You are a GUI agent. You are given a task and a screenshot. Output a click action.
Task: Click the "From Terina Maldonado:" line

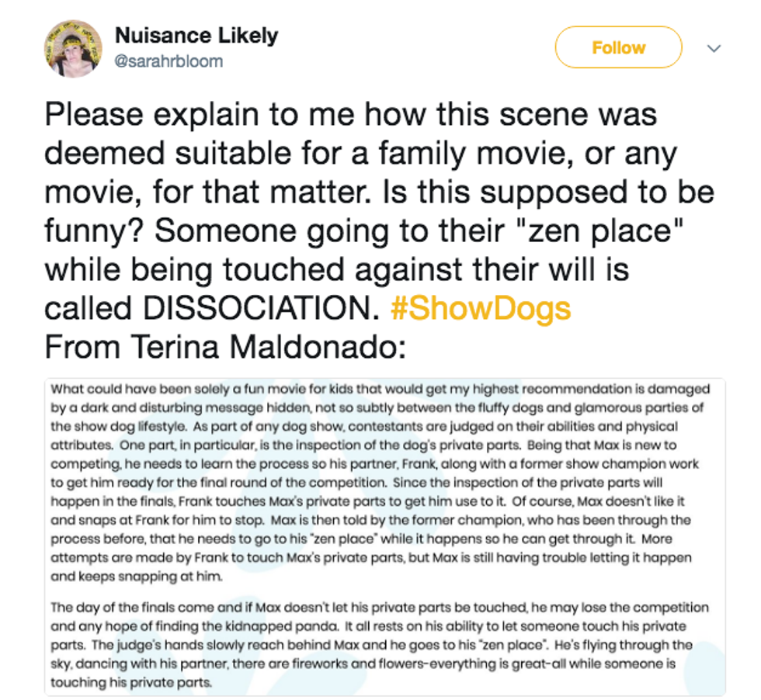pyautogui.click(x=225, y=346)
